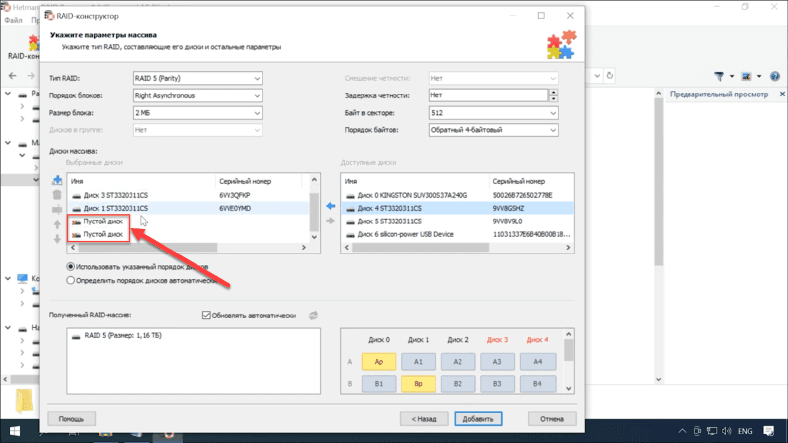Screen dimensions: 788x443
Task: Open Windows Start menu
Action: coord(15,431)
